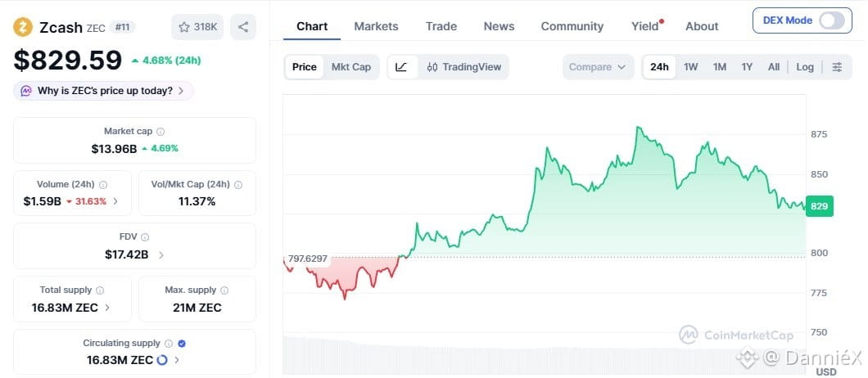Enable Log scale on the chart
Image resolution: width=868 pixels, height=378 pixels.
(x=805, y=67)
